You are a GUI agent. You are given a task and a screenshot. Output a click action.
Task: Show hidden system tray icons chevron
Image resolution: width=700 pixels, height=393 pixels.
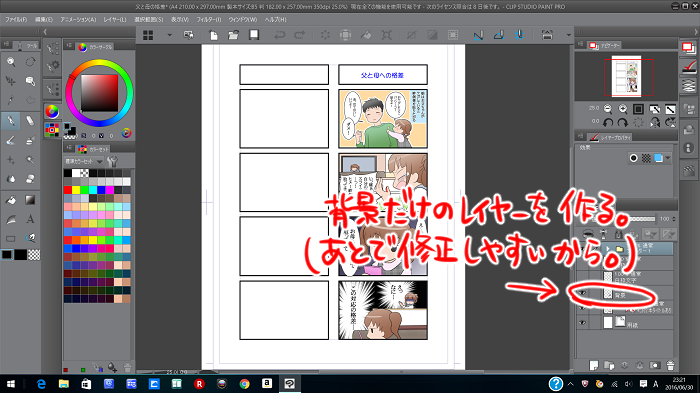[x=571, y=384]
